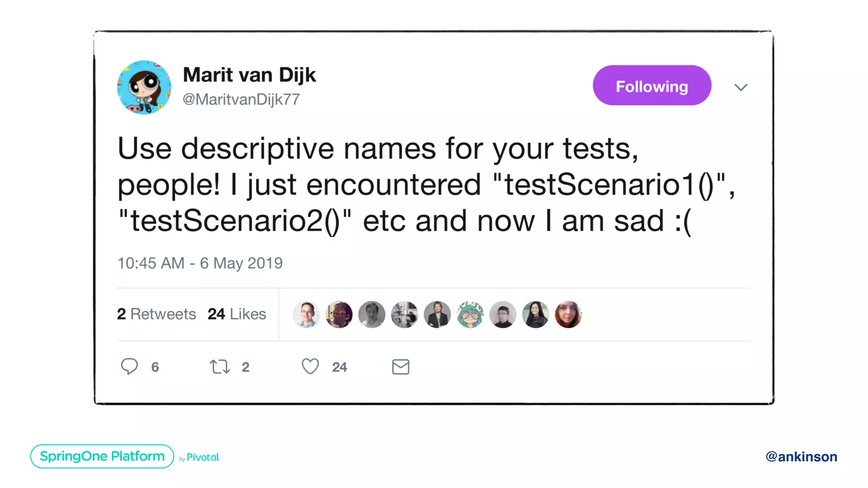
Task: Click the envelope direct message icon
Action: click(x=401, y=367)
